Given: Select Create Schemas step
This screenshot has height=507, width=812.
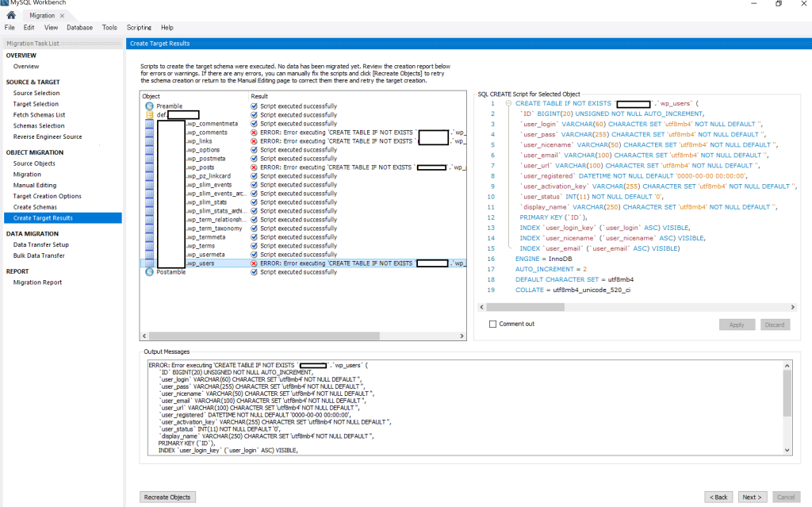Looking at the screenshot, I should tap(35, 207).
